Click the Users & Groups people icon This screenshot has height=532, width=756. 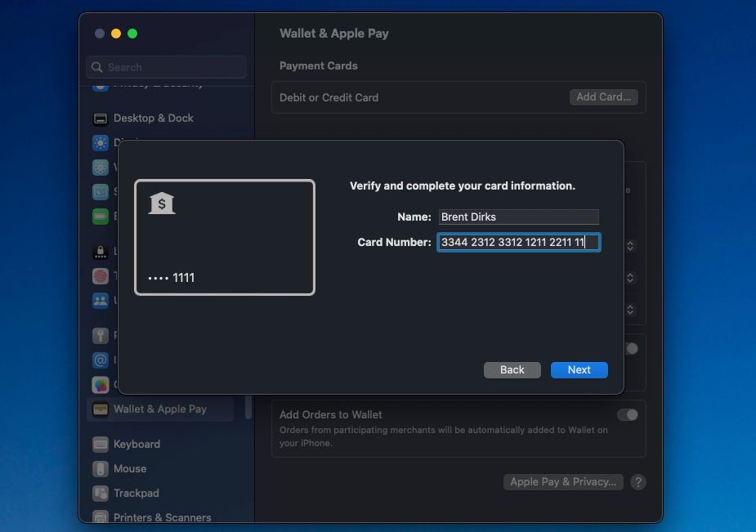click(x=101, y=301)
